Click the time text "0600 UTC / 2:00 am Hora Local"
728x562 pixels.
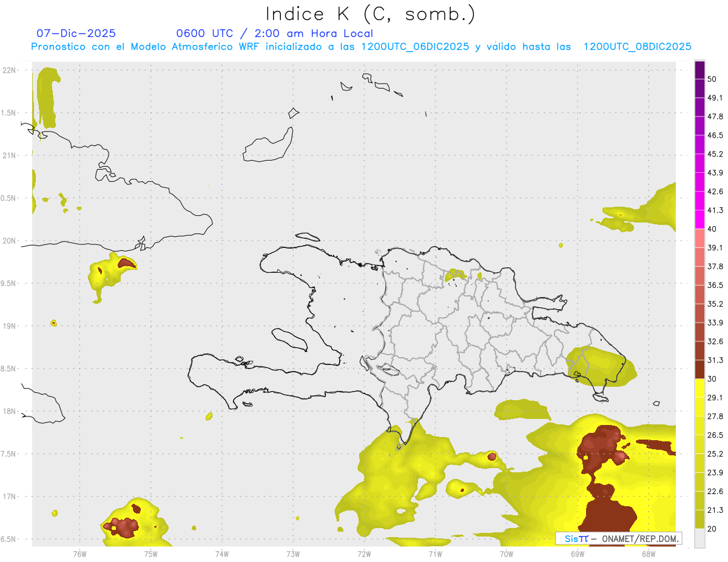274,33
